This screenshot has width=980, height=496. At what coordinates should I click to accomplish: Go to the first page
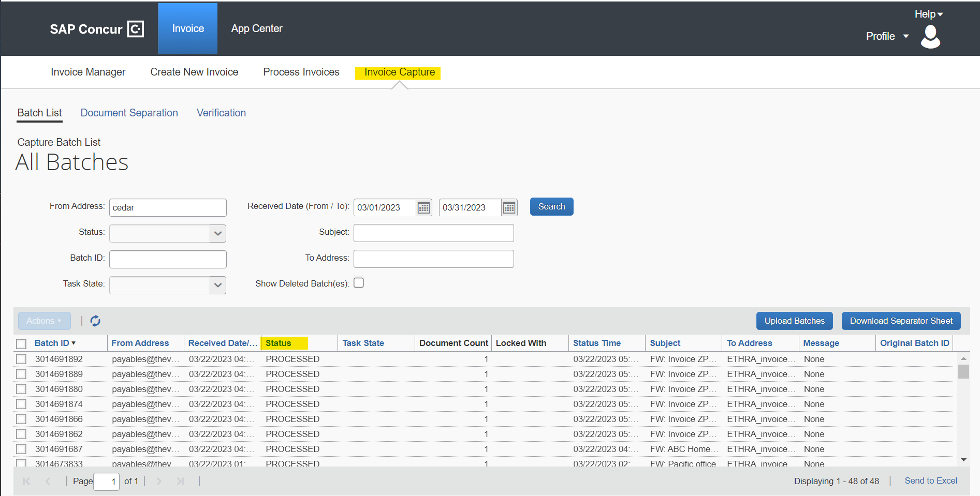click(26, 482)
